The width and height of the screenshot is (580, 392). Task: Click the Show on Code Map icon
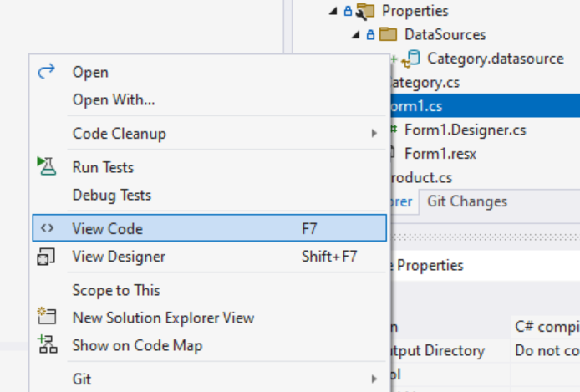tap(47, 345)
